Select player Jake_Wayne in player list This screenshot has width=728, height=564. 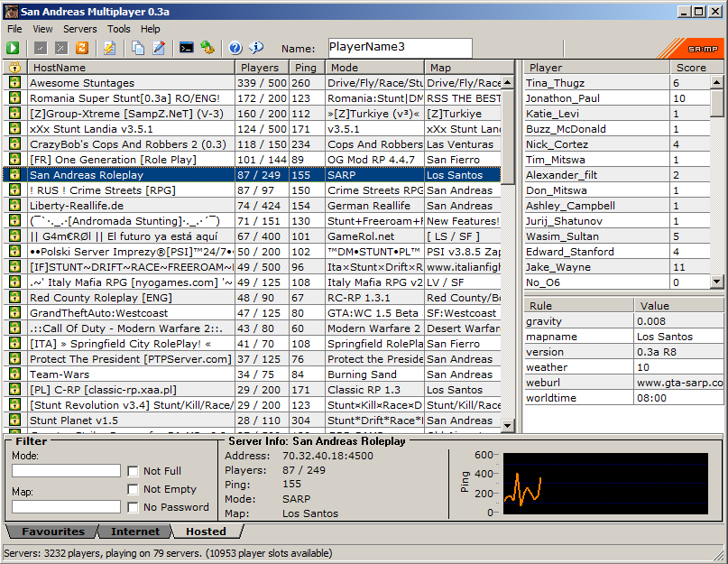[618, 267]
